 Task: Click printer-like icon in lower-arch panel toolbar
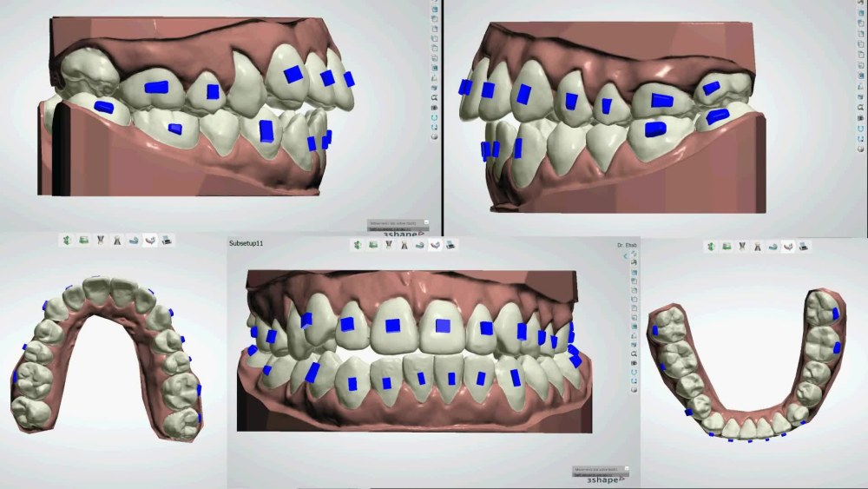pyautogui.click(x=805, y=247)
